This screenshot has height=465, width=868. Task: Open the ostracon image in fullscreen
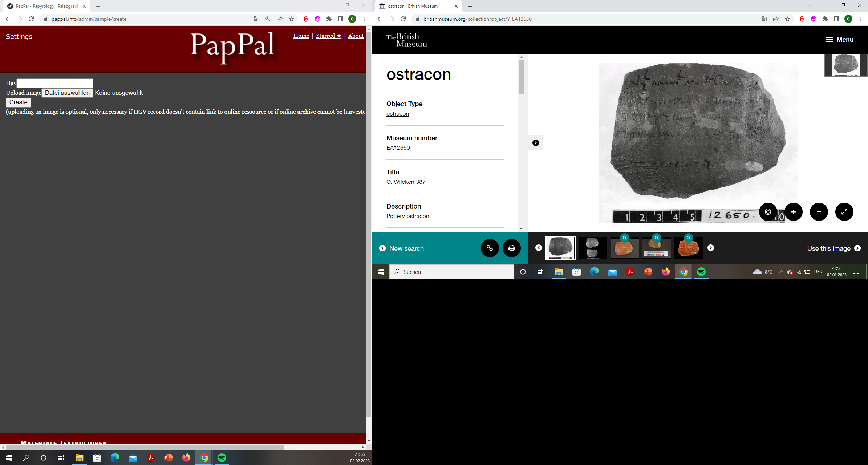(x=844, y=212)
